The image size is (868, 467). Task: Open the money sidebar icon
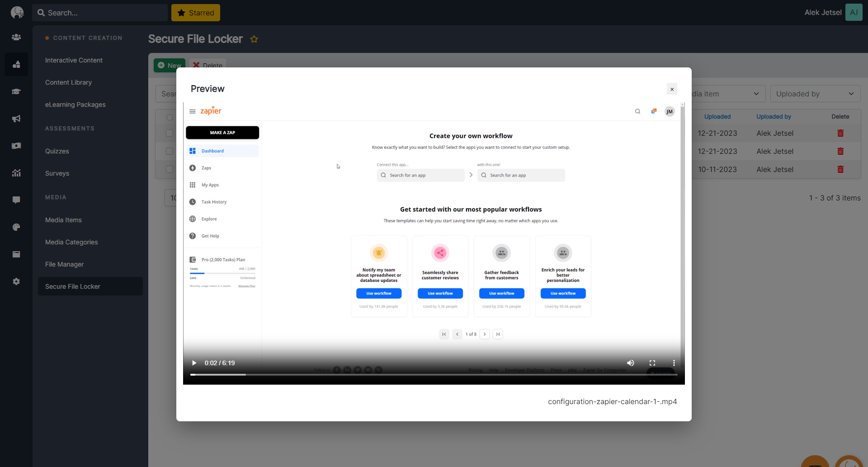click(16, 146)
